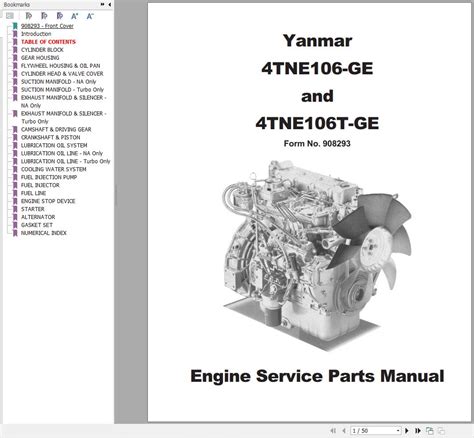Image resolution: width=474 pixels, height=438 pixels.
Task: Select CRANKSHAFT & PISTON bookmark
Action: [50, 137]
